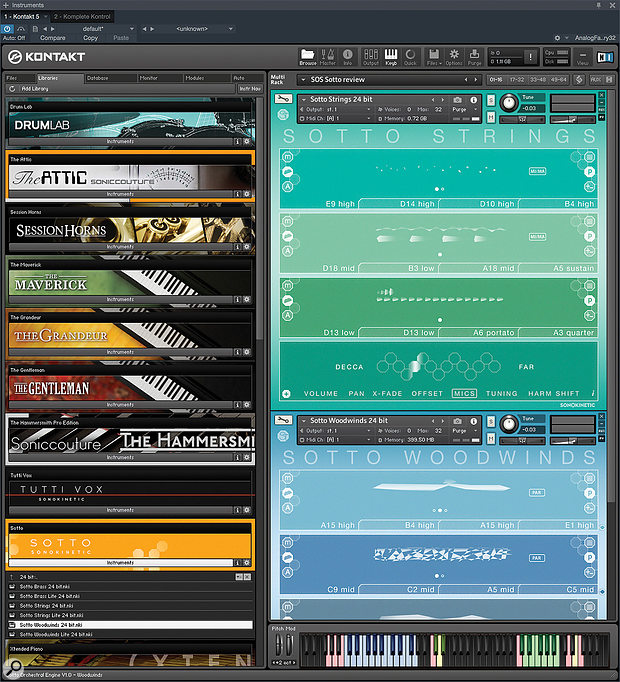The width and height of the screenshot is (620, 682).
Task: Toggle the Multi Rack AUX view button
Action: [x=595, y=80]
